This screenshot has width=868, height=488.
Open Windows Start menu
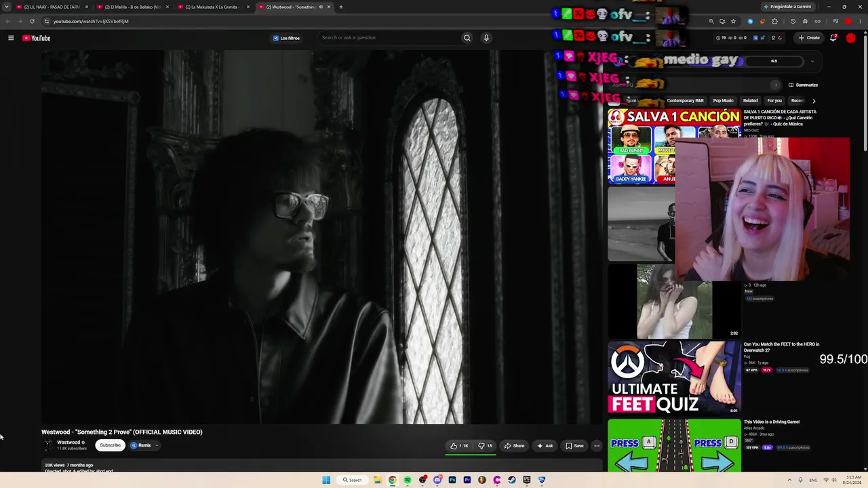(x=326, y=480)
